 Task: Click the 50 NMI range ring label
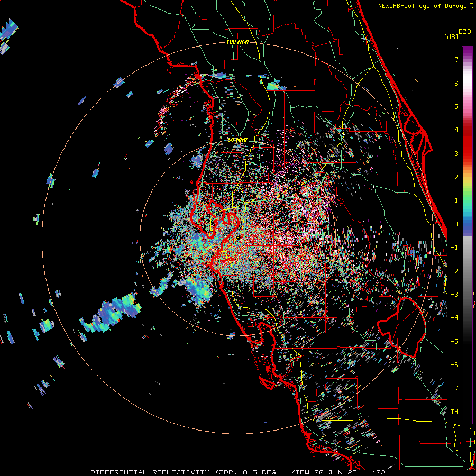coord(237,140)
